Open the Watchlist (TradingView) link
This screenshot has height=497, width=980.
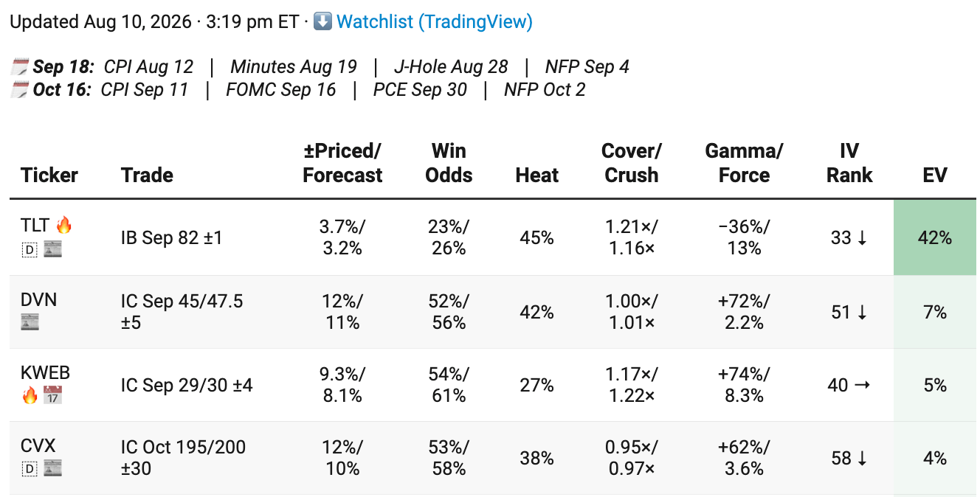click(x=435, y=21)
